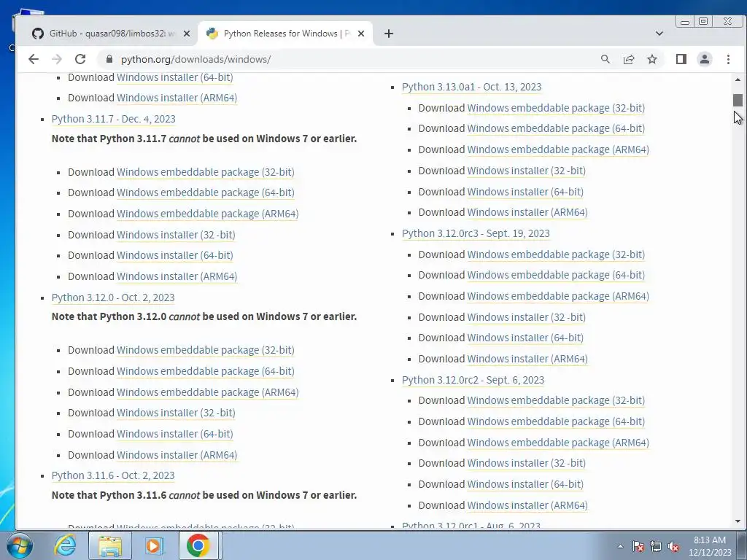Open the page search magnifier icon
Screen dimensions: 747x560
tap(605, 59)
